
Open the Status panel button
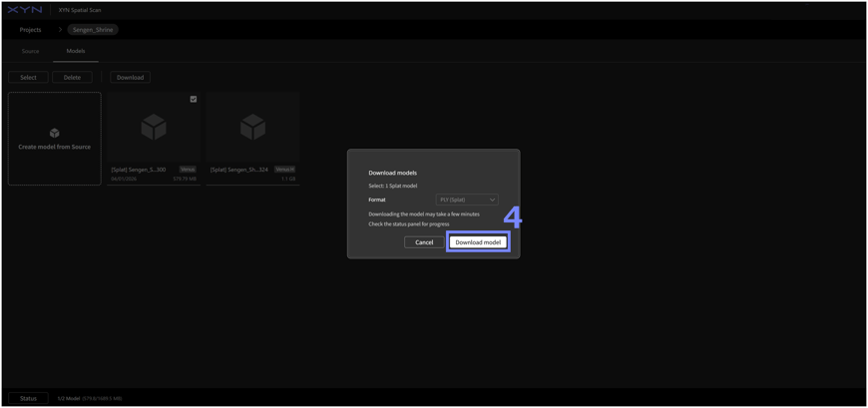pyautogui.click(x=28, y=398)
